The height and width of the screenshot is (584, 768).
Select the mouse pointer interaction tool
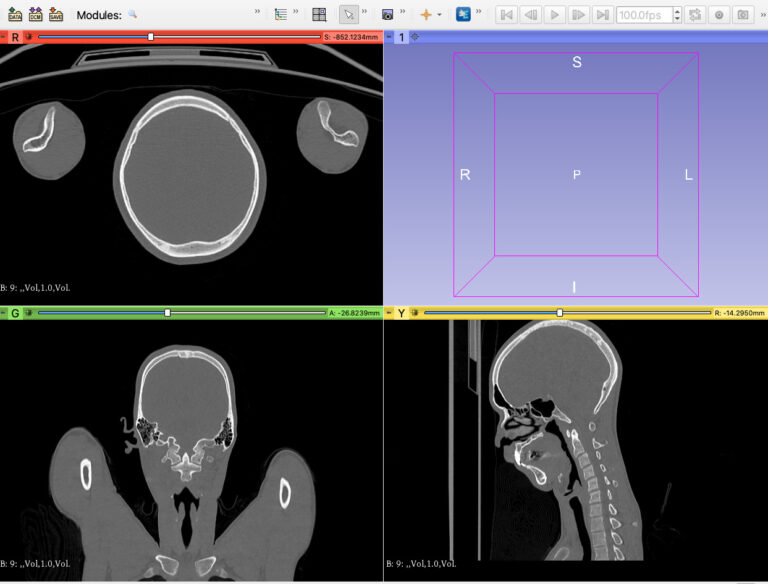click(x=349, y=15)
